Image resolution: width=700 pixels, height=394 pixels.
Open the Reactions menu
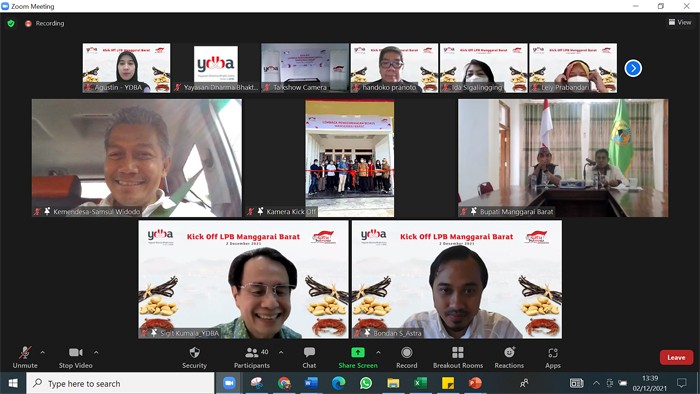coord(509,358)
